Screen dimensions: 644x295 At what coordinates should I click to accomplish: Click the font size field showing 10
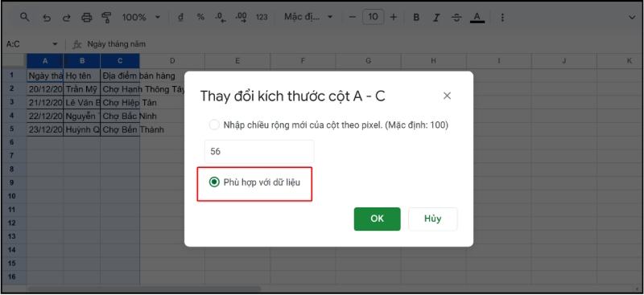pos(373,17)
